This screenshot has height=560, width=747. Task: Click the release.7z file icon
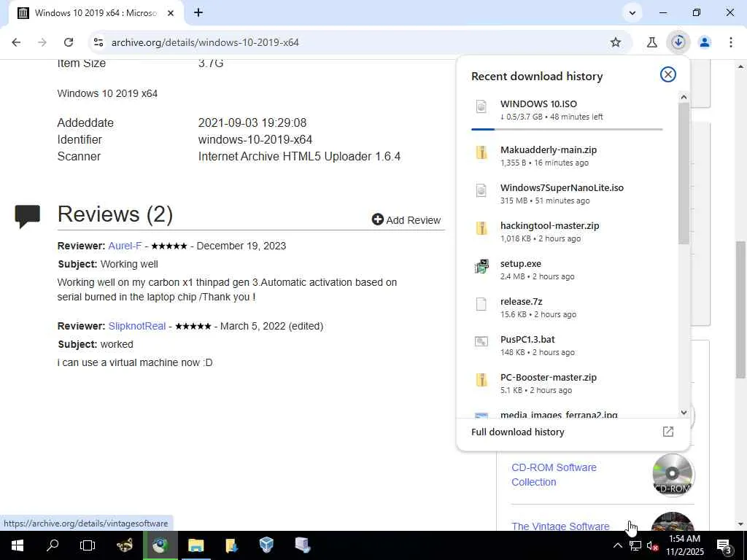[x=481, y=304]
